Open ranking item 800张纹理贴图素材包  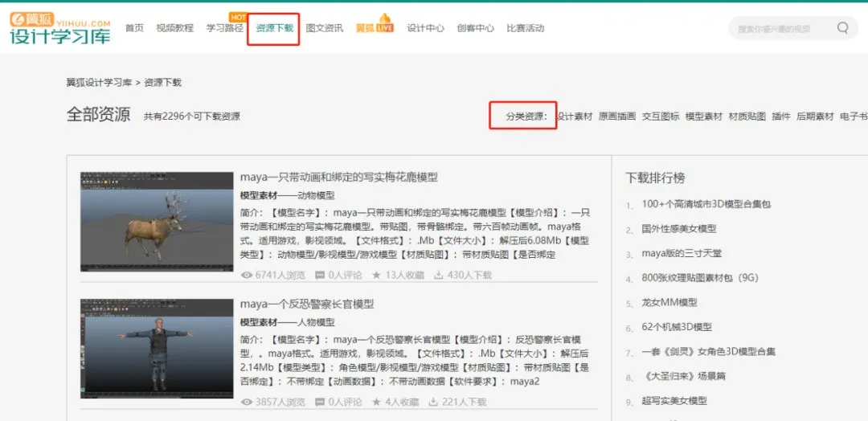click(700, 278)
